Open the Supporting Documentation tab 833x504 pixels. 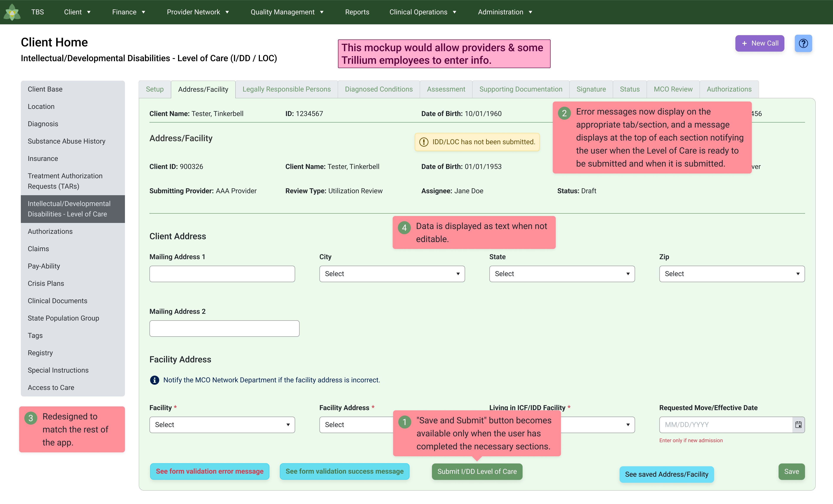point(521,89)
